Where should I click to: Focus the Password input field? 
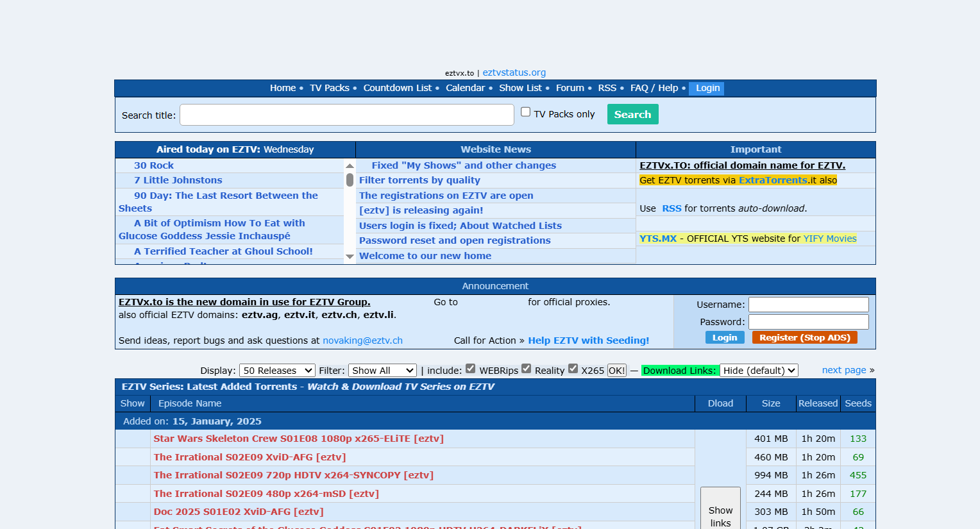tap(808, 322)
